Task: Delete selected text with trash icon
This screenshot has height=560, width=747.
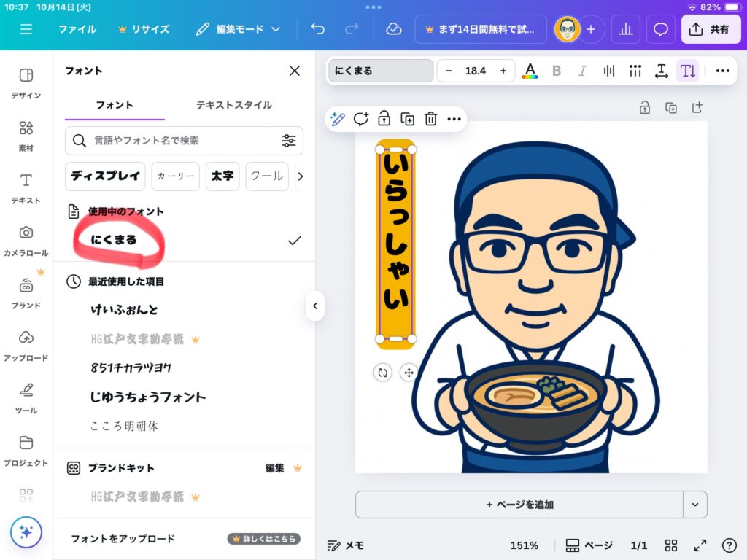Action: point(431,119)
